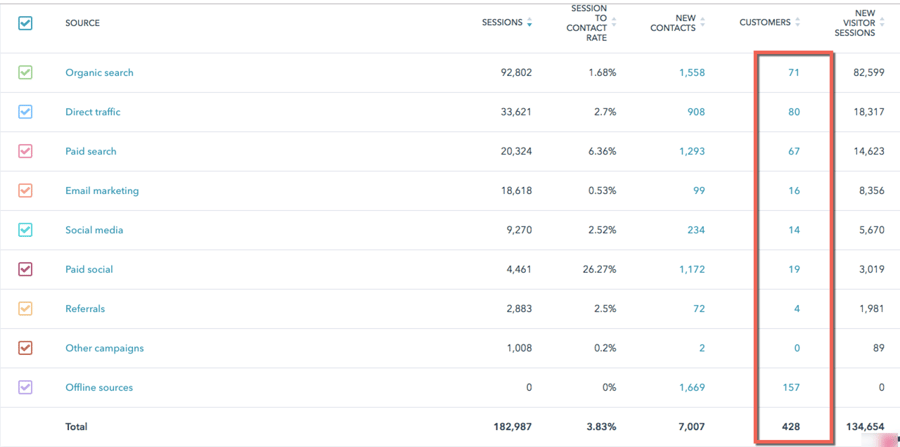This screenshot has height=447, width=900.
Task: Sort by New Visitor Sessions arrows
Action: [883, 23]
